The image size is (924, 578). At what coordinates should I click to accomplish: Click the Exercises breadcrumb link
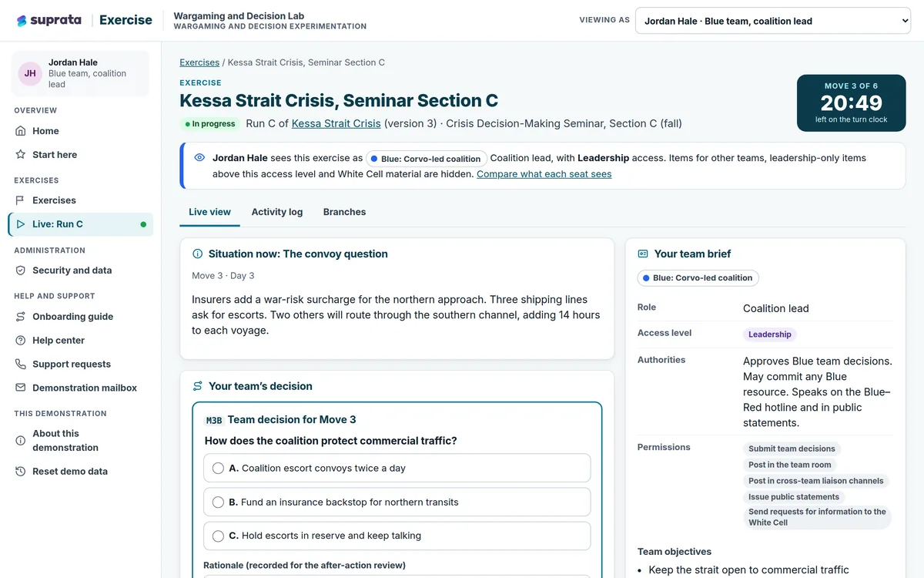[x=199, y=62]
